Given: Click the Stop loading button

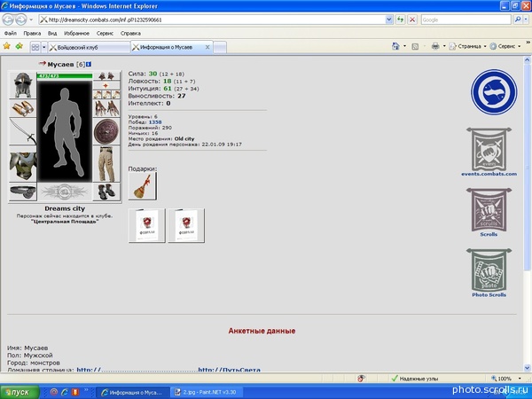Looking at the screenshot, I should point(412,20).
